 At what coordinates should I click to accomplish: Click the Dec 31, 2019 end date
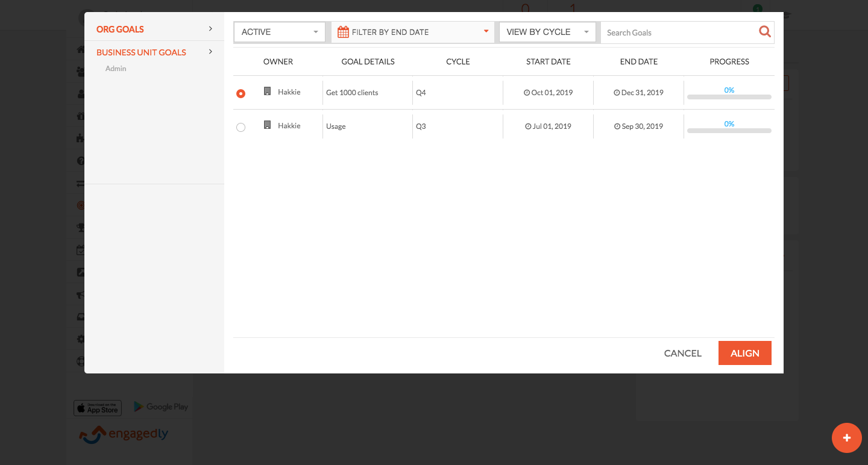point(639,93)
